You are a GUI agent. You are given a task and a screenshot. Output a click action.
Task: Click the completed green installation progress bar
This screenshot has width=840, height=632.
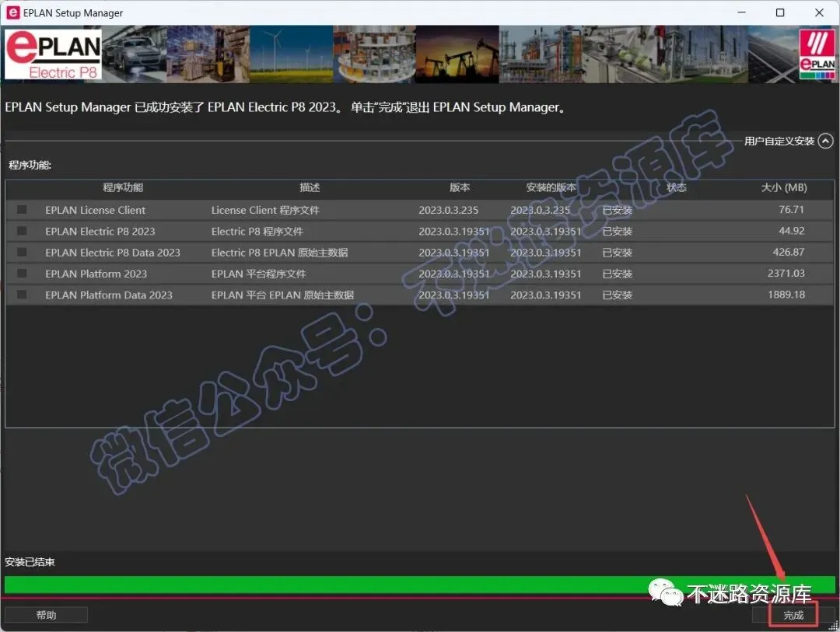[420, 585]
